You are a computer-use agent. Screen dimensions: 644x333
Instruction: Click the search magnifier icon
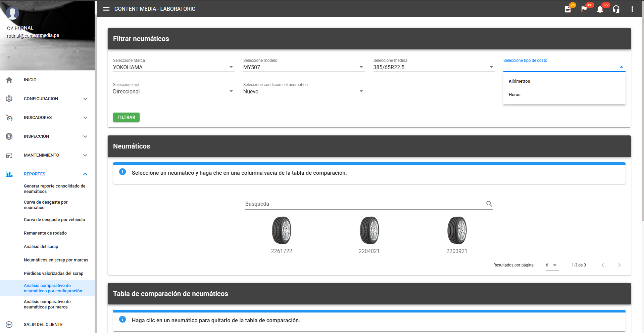pyautogui.click(x=489, y=204)
